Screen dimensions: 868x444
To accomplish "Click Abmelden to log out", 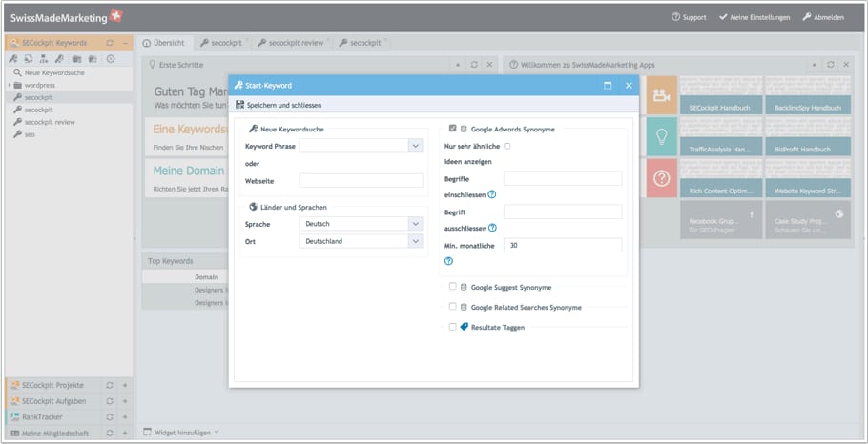I will tap(823, 17).
